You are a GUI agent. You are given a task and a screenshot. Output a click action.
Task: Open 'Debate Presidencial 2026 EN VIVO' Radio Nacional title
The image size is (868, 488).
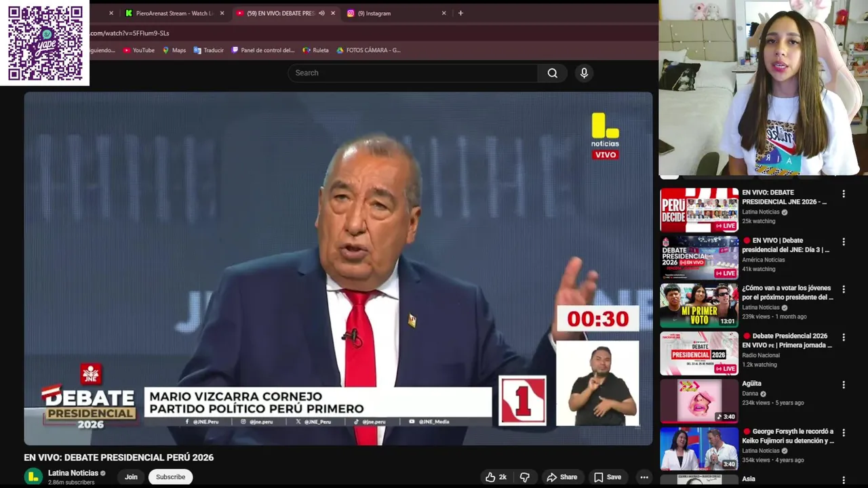[787, 340]
